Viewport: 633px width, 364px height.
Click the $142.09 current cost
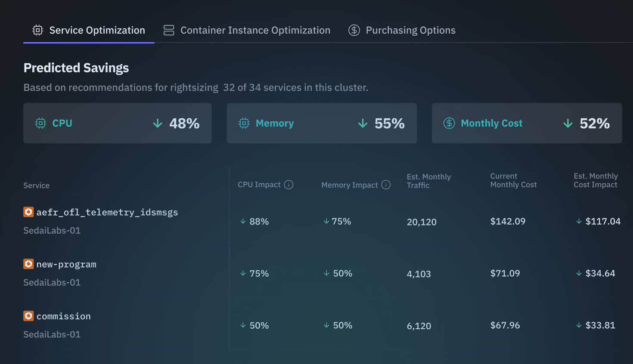pos(508,221)
